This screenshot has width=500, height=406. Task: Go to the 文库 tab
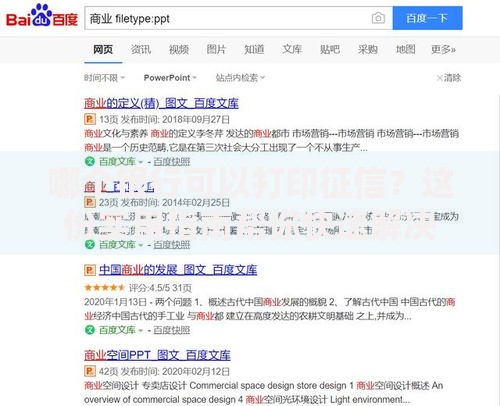click(292, 50)
